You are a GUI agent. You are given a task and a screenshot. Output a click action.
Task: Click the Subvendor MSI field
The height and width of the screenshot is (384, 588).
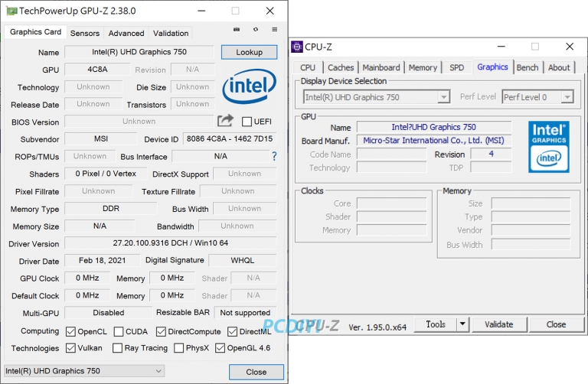point(101,138)
